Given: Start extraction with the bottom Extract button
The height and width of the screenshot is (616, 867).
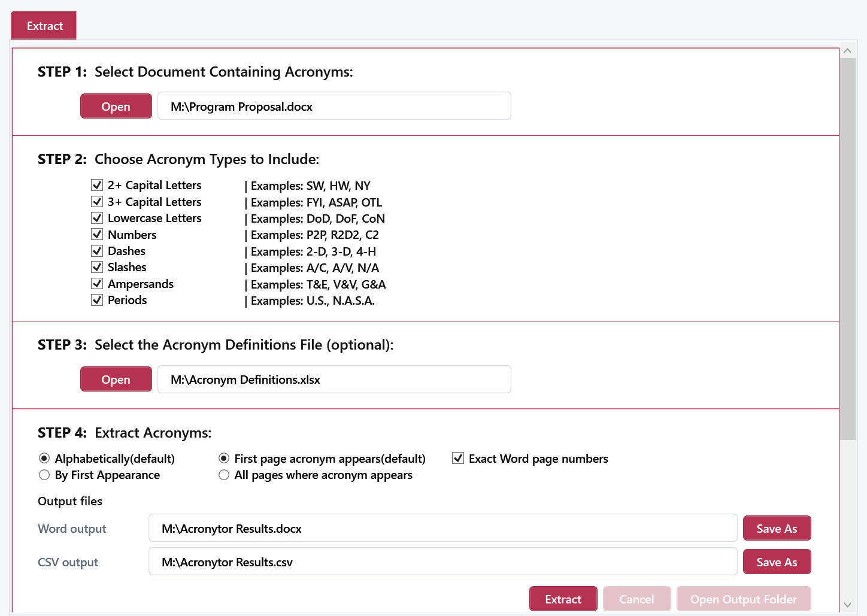Looking at the screenshot, I should click(x=563, y=599).
